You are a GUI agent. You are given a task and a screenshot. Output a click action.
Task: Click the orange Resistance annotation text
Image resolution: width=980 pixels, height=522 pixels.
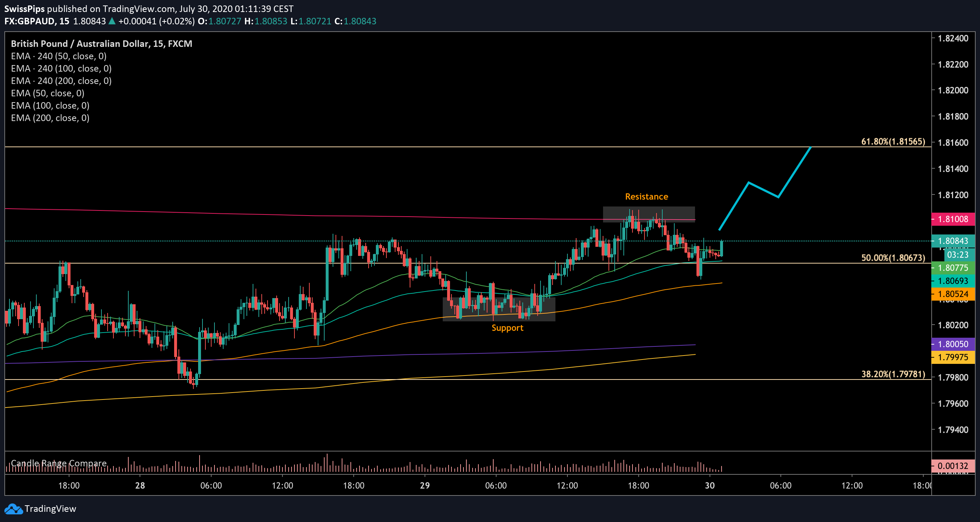click(x=646, y=197)
